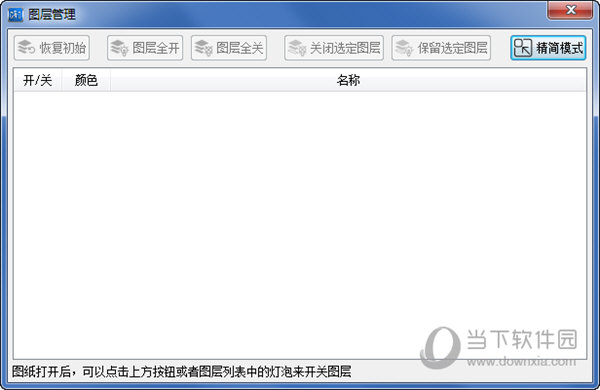Switch to 精简模式 compact mode
The height and width of the screenshot is (390, 600).
[548, 48]
